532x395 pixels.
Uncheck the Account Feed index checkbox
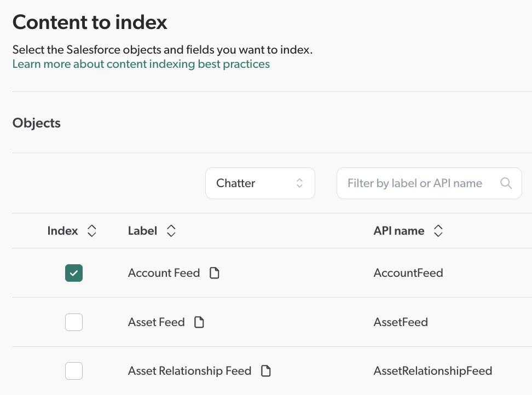click(73, 272)
